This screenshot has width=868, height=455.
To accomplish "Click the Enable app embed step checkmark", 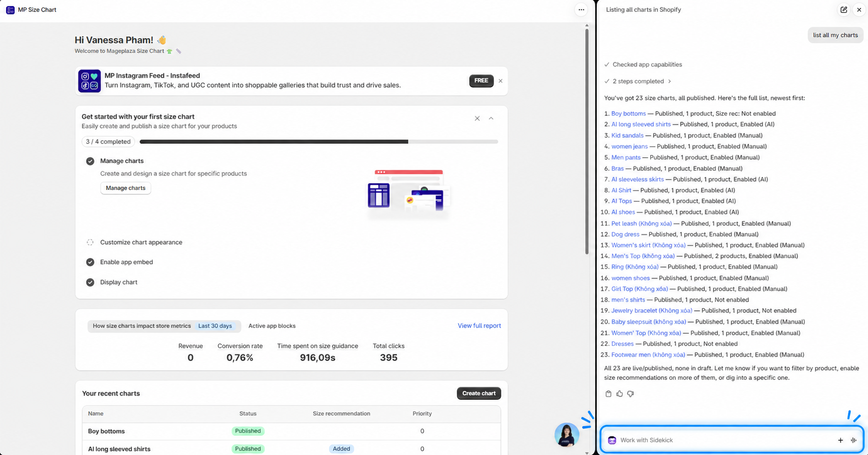I will [90, 262].
